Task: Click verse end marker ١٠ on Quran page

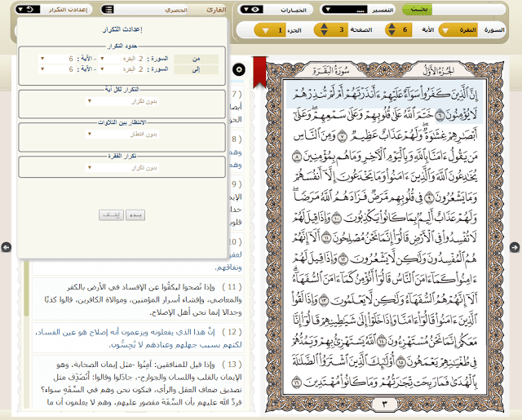Action: pyautogui.click(x=336, y=219)
